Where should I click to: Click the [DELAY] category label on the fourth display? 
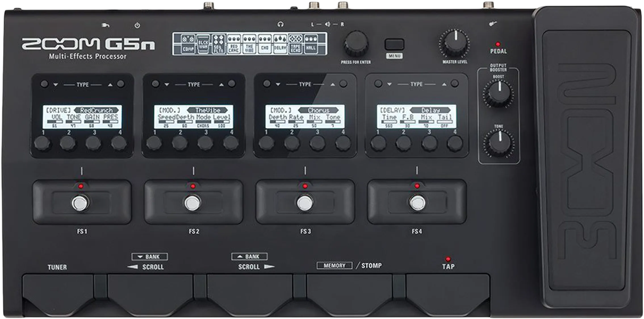[393, 110]
